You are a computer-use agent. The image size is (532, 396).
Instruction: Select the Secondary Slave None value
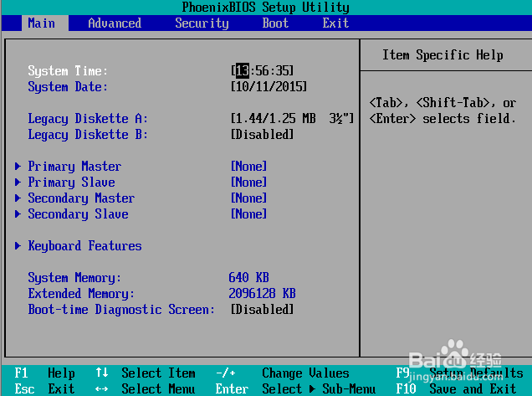coord(248,214)
